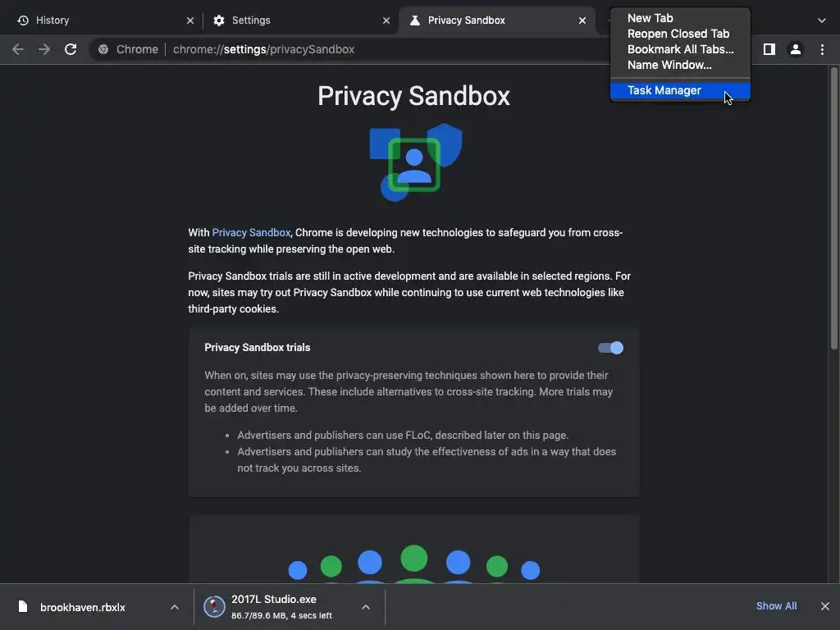
Task: Click the Privacy Sandbox flask icon
Action: [x=414, y=21]
